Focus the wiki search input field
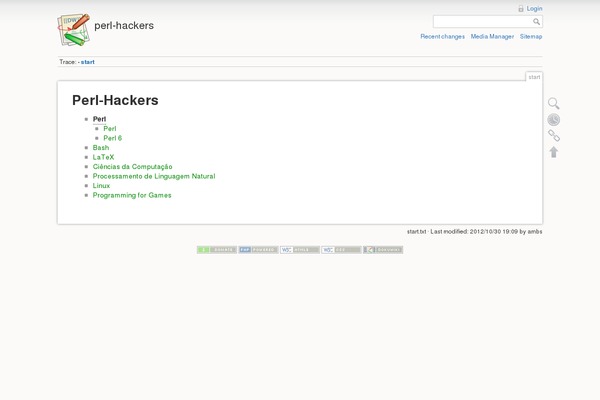600x400 pixels. click(483, 22)
